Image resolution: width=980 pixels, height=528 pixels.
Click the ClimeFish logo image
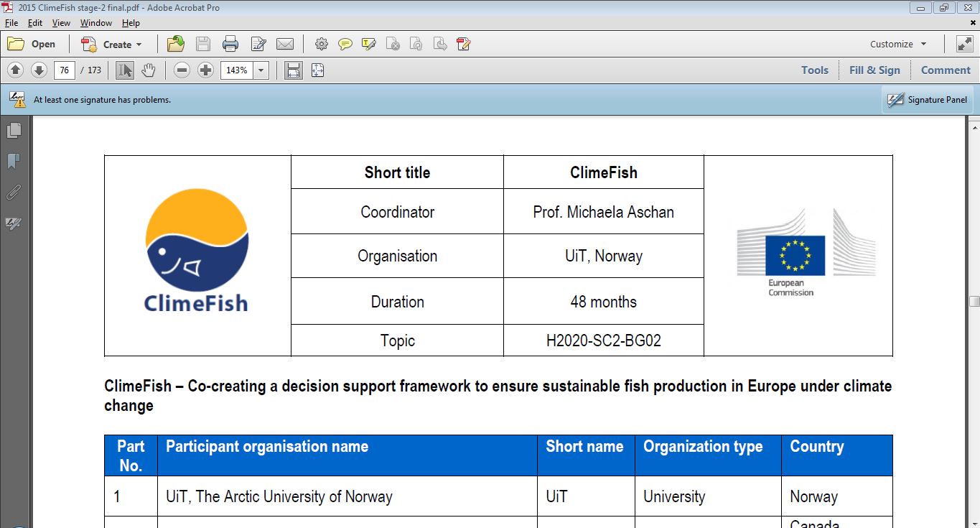point(197,250)
